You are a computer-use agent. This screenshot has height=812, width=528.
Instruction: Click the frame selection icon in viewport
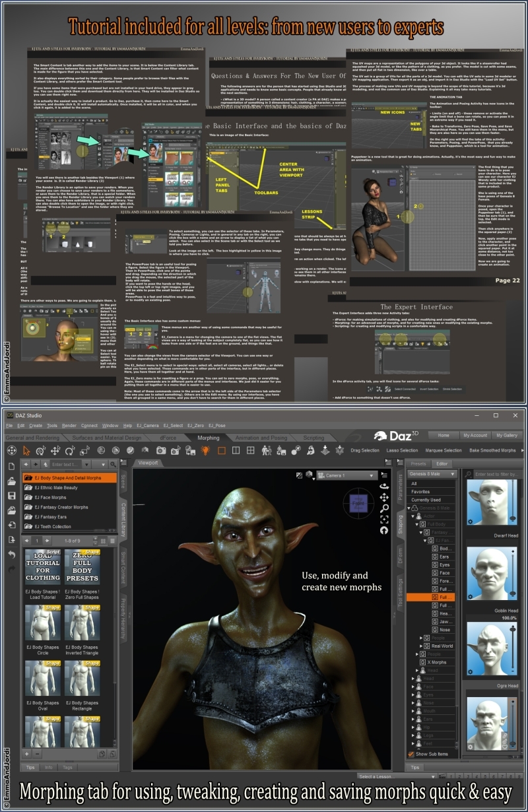pos(384,520)
